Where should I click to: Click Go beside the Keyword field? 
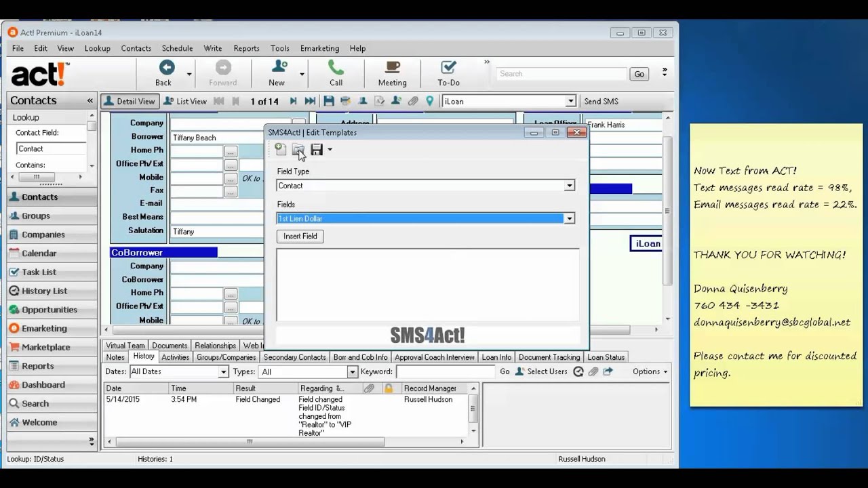(505, 371)
